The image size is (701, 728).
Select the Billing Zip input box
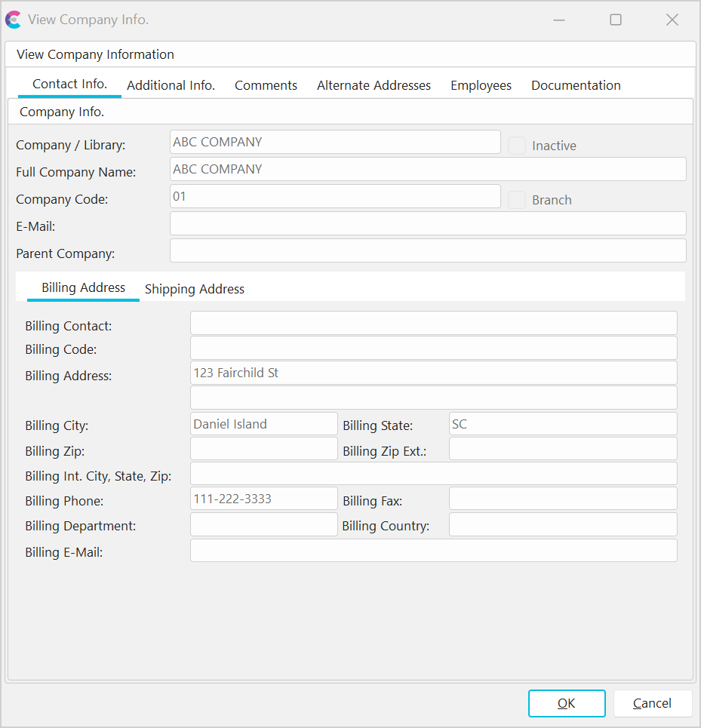tap(263, 449)
